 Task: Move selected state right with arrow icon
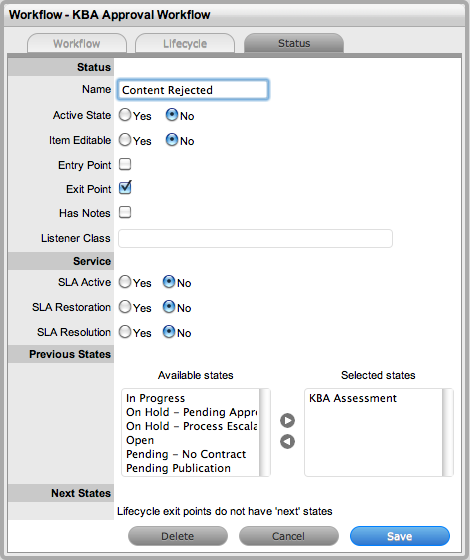click(x=287, y=420)
